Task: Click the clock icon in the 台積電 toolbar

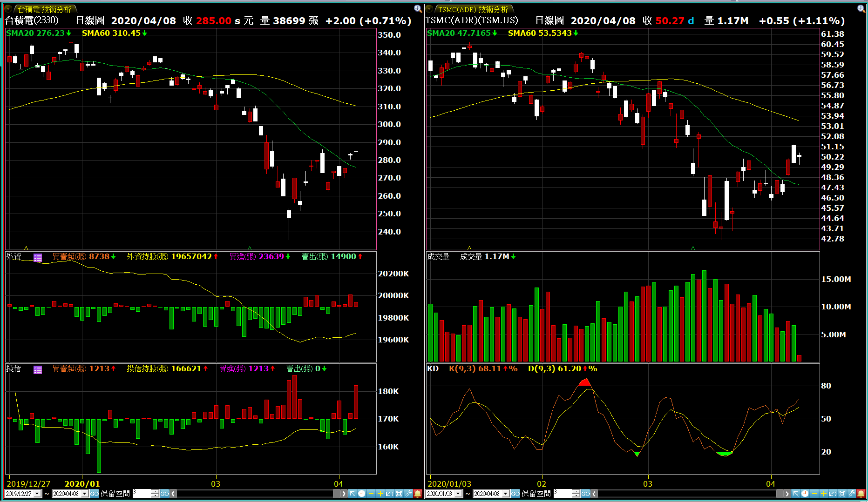Action: click(x=362, y=494)
